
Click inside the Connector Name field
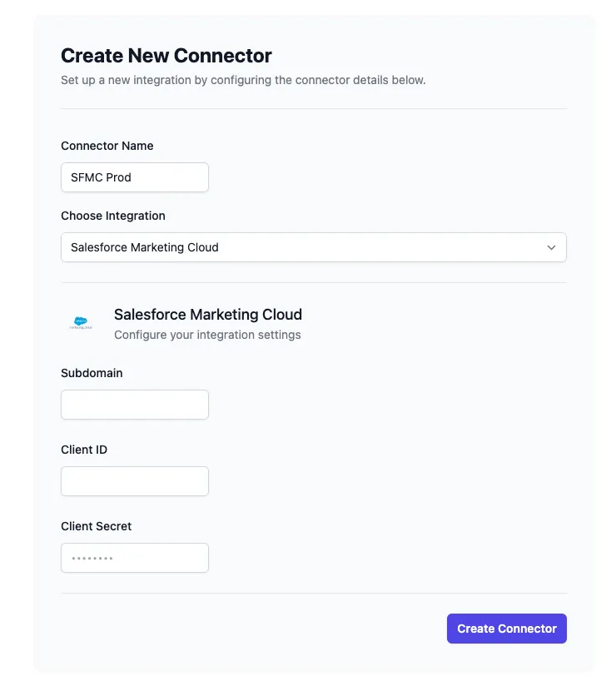point(134,177)
